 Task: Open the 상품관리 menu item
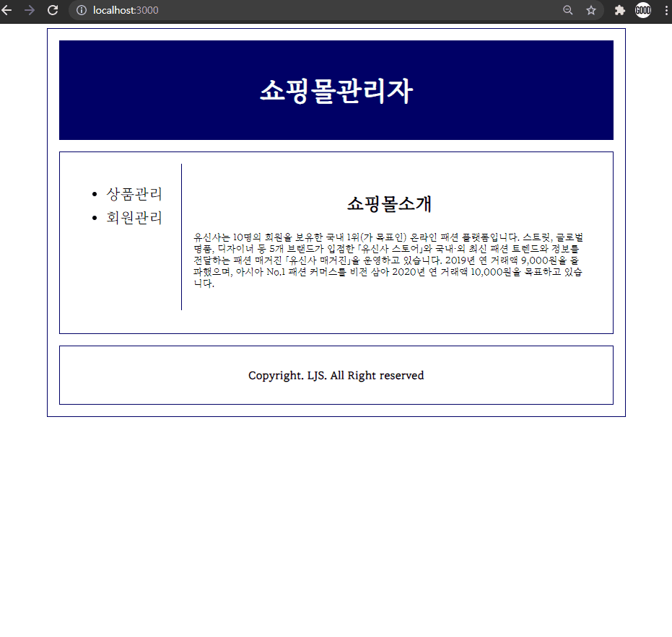coord(134,194)
